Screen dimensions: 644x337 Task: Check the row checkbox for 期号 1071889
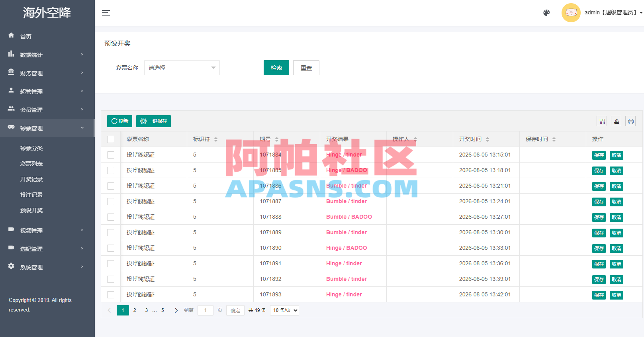tap(111, 233)
